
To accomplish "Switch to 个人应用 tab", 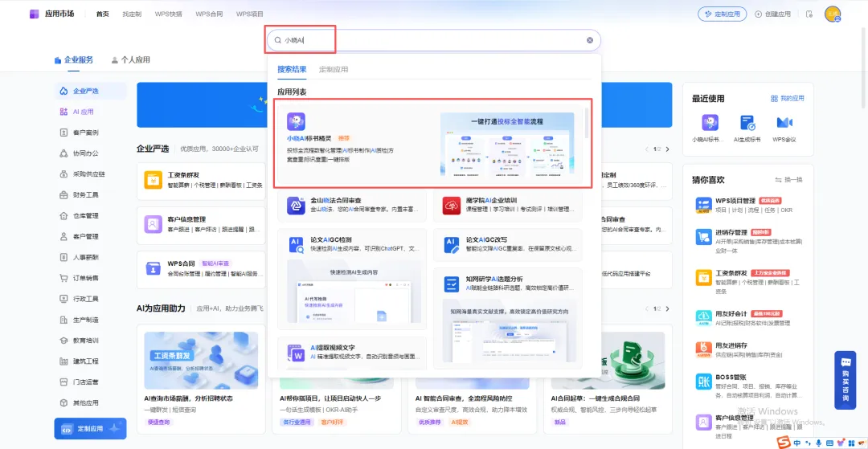I will click(131, 59).
